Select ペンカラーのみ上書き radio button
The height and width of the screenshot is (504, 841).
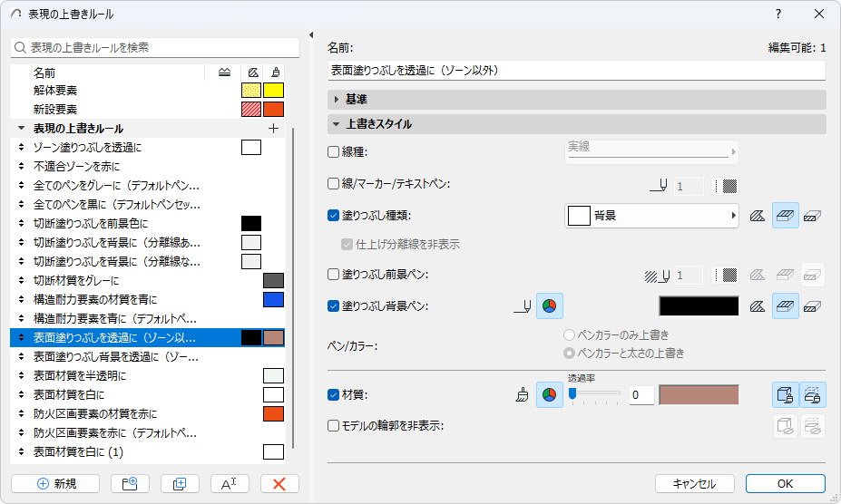tap(569, 335)
